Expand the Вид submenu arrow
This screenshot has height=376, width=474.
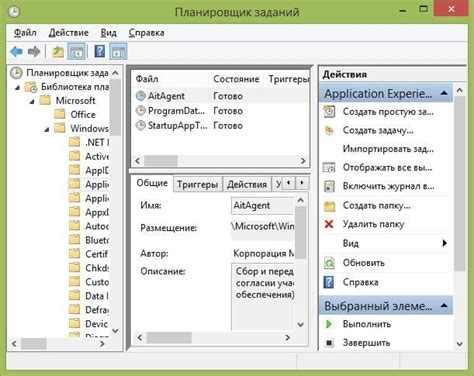click(444, 243)
